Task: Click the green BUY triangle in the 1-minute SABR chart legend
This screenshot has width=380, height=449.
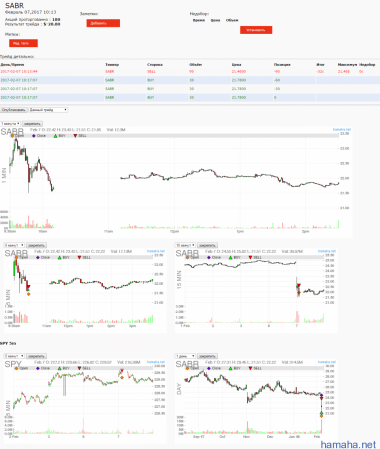Action: (56, 136)
